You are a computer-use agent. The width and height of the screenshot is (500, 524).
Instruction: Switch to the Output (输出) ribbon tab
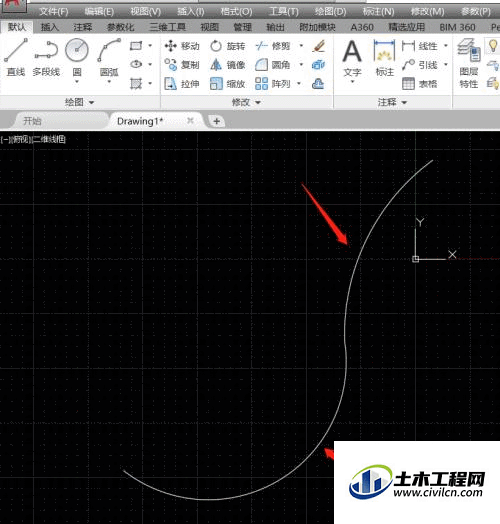click(x=275, y=27)
